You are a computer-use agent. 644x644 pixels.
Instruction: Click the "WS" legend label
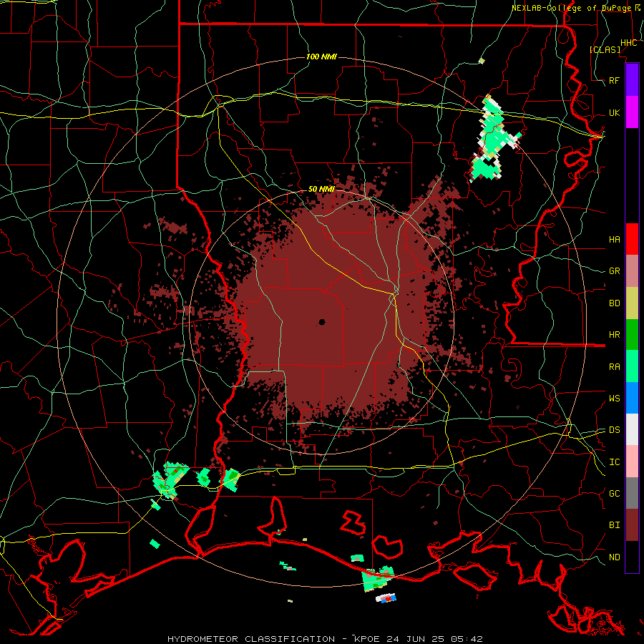(614, 399)
